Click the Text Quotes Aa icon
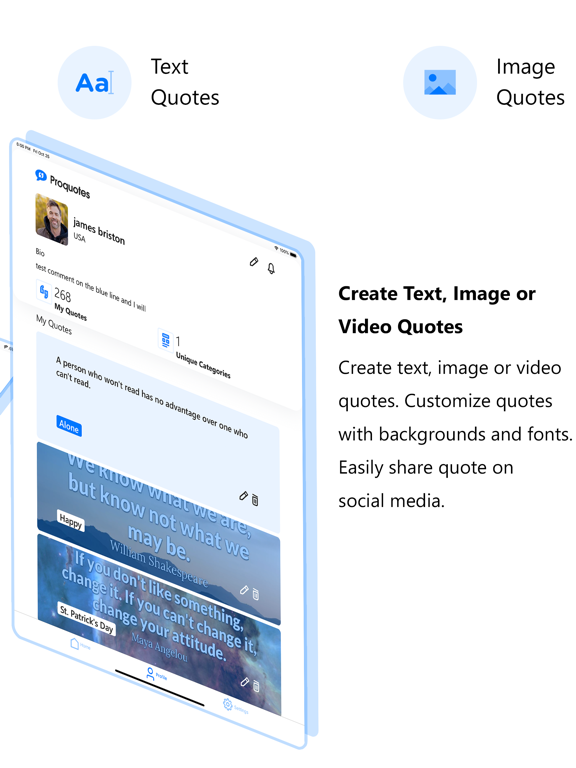The width and height of the screenshot is (576, 768). point(95,83)
